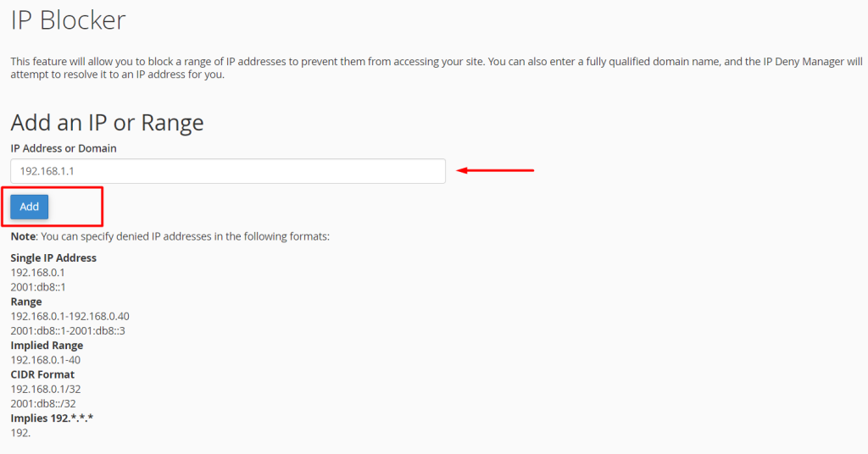Click the 'Implies 192.*.*.*' heading
The image size is (868, 454).
(x=52, y=418)
